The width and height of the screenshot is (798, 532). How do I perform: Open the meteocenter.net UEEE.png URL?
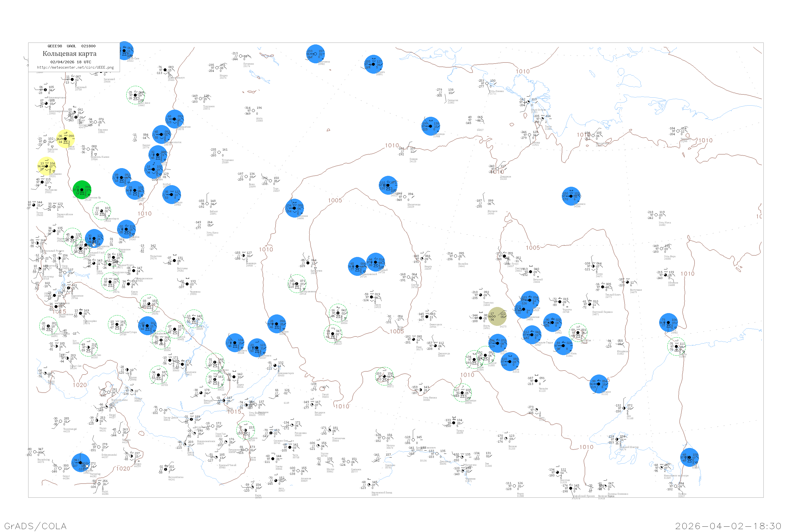(75, 68)
